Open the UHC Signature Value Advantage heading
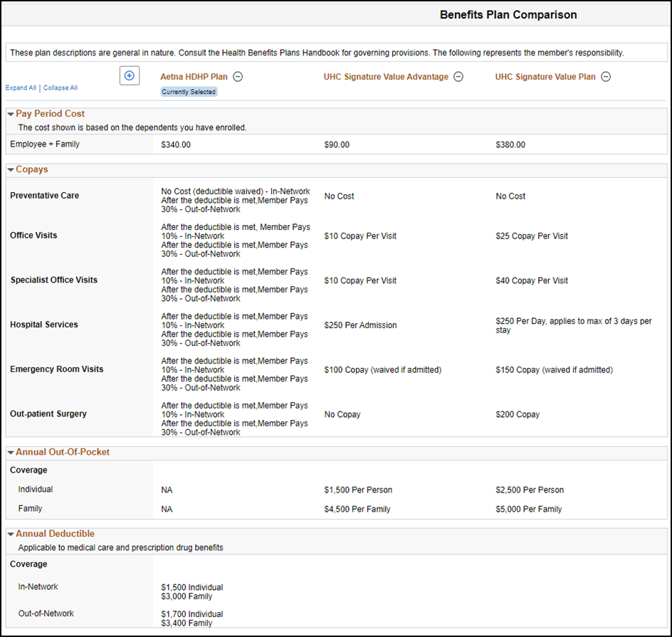672x637 pixels. coord(386,77)
